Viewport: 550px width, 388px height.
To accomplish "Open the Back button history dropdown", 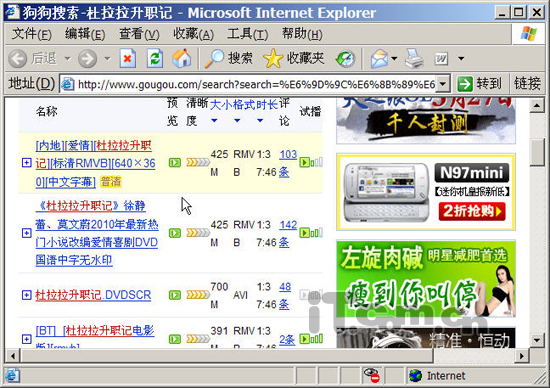I will pyautogui.click(x=67, y=59).
